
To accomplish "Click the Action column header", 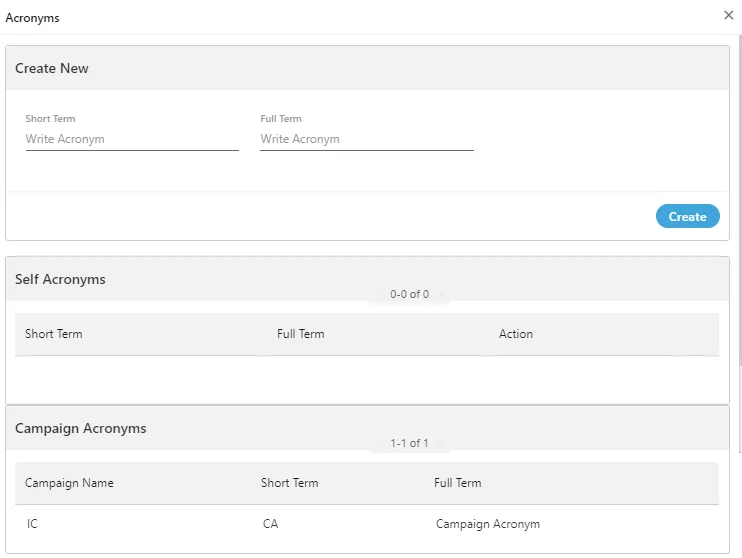I will 516,334.
